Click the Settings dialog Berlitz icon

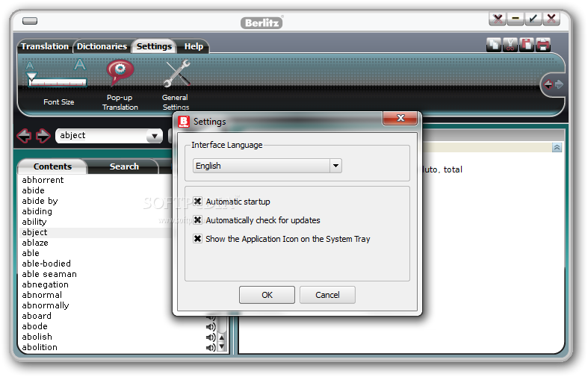[184, 122]
